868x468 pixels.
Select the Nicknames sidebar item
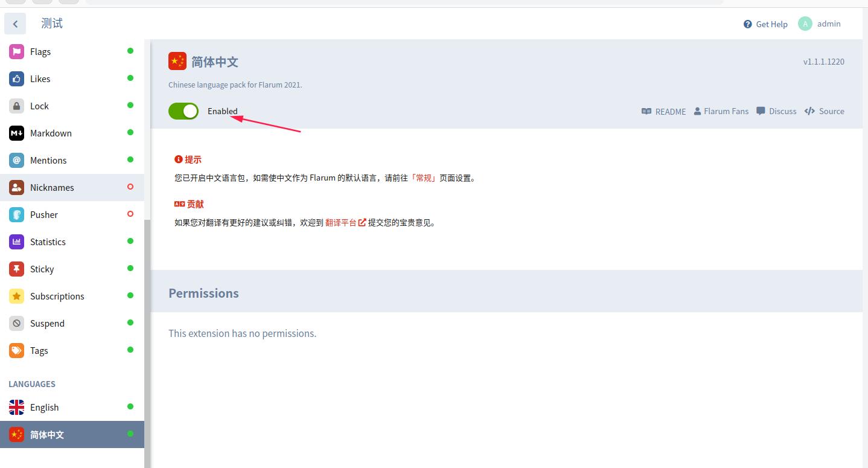[x=52, y=187]
